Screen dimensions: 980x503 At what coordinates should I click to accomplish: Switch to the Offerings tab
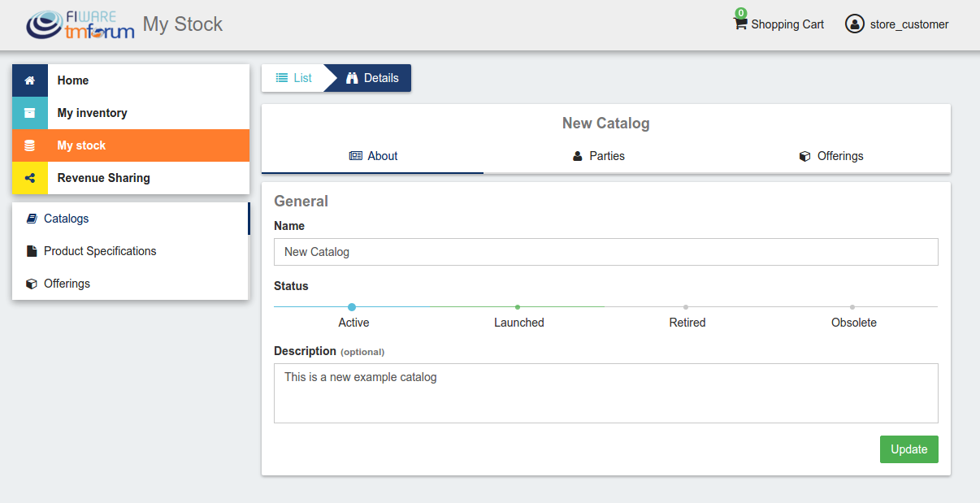coord(832,156)
